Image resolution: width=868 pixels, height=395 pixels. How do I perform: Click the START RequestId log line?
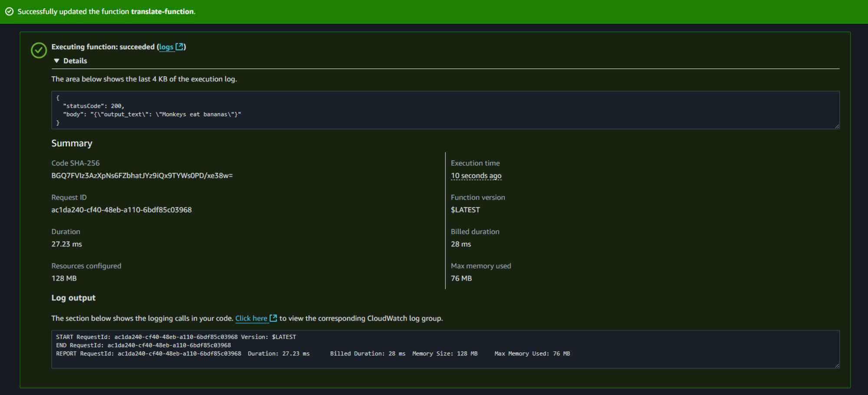176,337
